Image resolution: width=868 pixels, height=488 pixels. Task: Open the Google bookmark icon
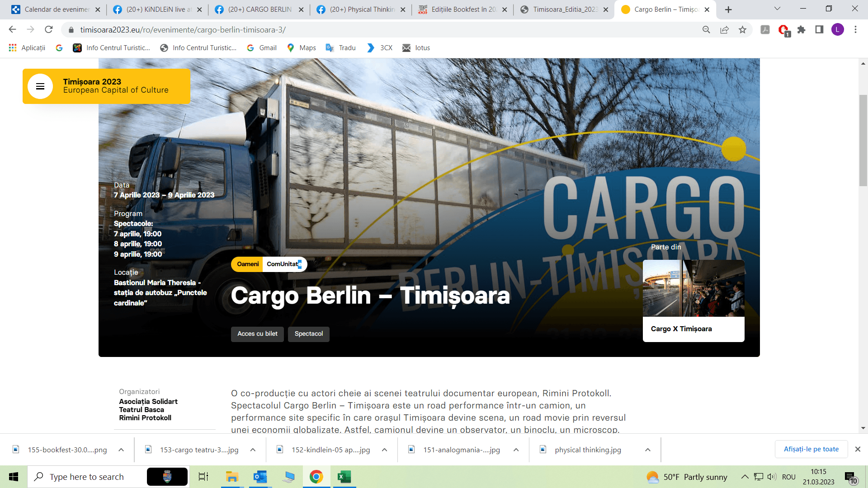click(59, 48)
